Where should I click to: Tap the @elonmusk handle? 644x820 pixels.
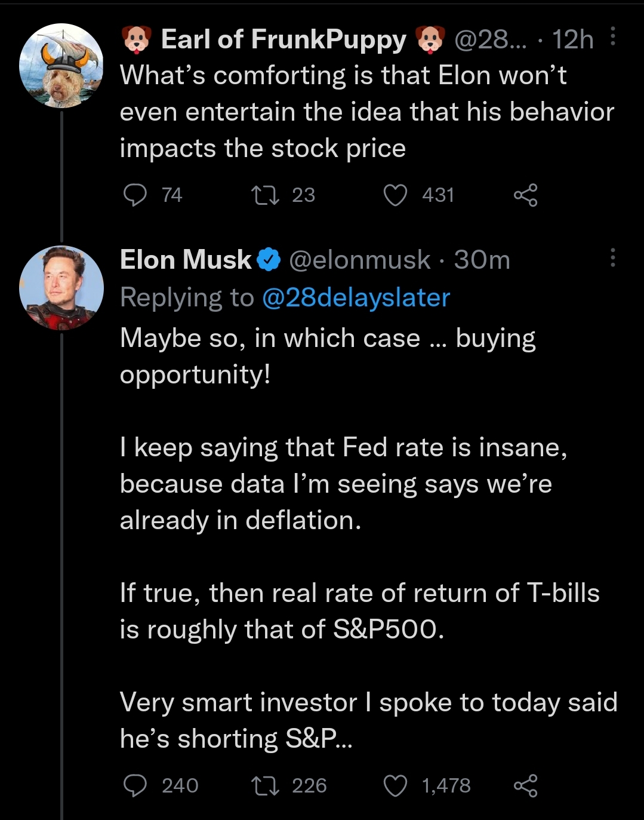(359, 260)
